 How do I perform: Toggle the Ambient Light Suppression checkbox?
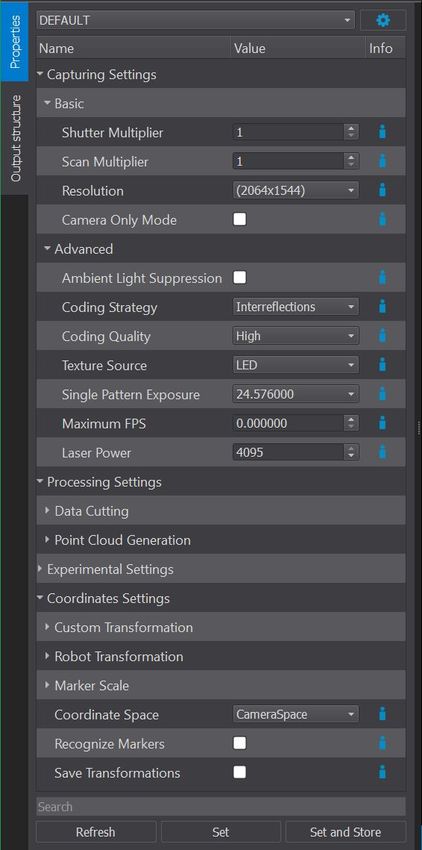click(x=239, y=278)
